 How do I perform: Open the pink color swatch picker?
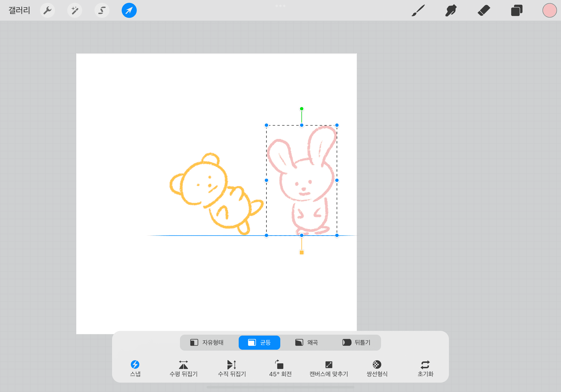[549, 11]
